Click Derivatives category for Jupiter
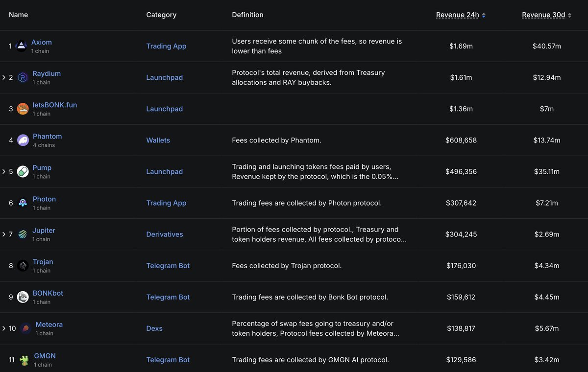Screen dimensions: 588x372 tap(165, 234)
